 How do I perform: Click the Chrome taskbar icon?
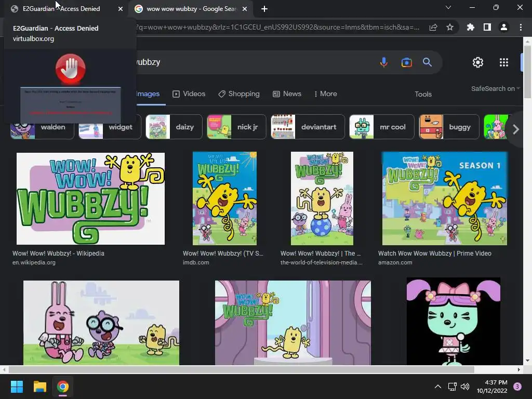tap(63, 387)
